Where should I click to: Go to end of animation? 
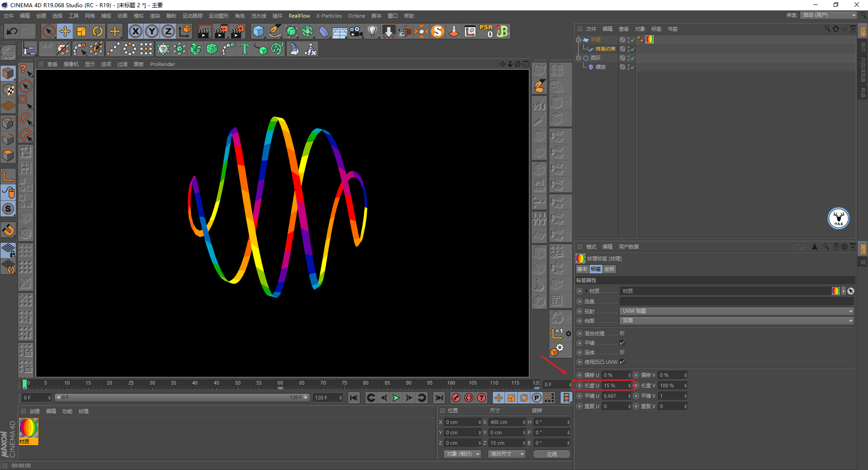(x=439, y=398)
